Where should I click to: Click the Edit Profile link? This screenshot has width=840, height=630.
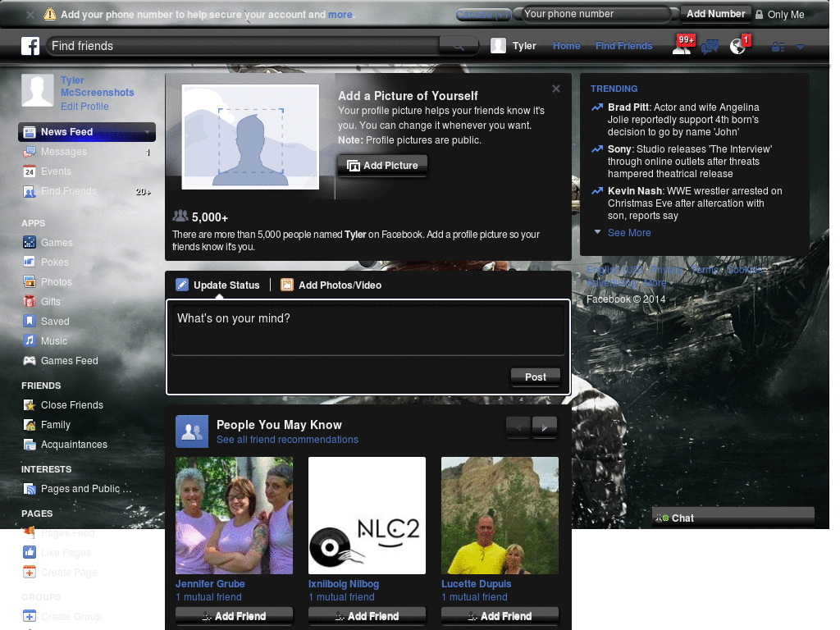tap(84, 107)
